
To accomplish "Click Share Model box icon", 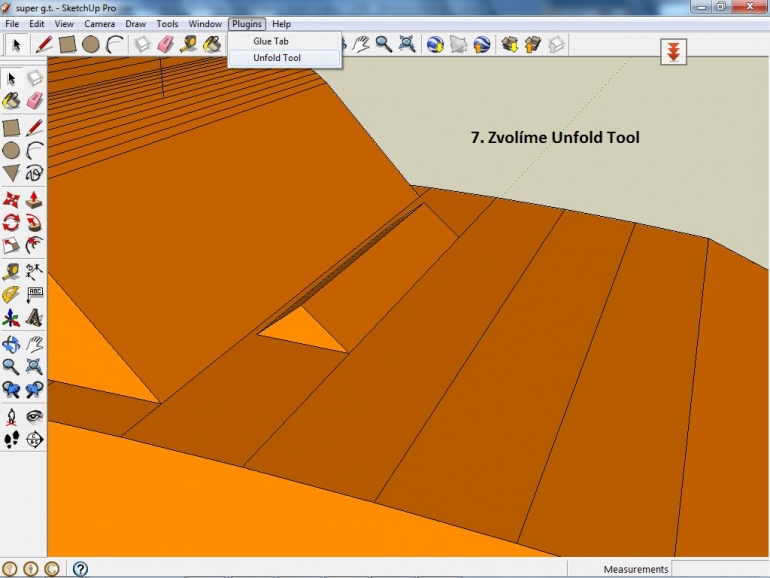I will coord(533,45).
